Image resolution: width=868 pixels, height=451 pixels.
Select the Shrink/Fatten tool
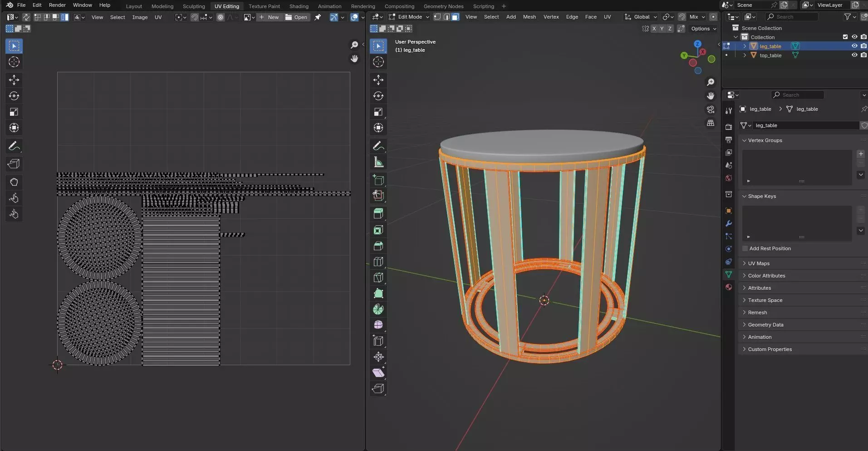coord(378,357)
